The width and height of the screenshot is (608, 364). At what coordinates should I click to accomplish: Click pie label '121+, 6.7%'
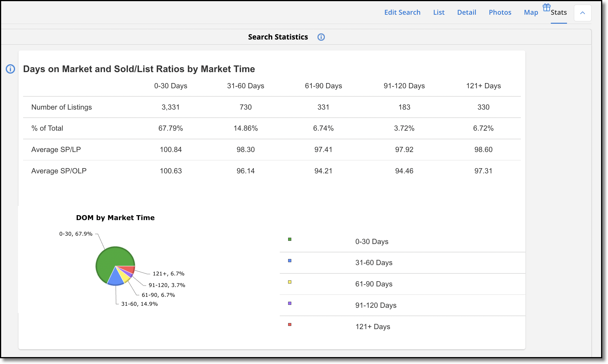168,274
